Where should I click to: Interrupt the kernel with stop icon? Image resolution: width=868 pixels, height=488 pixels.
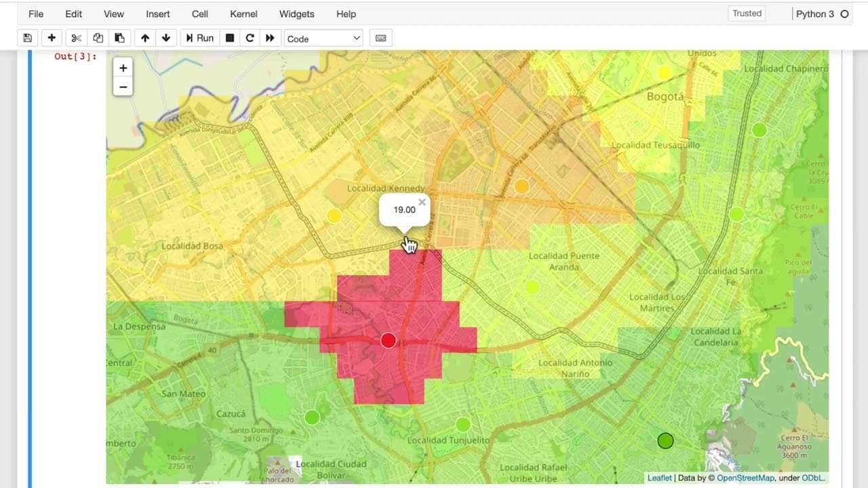click(230, 38)
